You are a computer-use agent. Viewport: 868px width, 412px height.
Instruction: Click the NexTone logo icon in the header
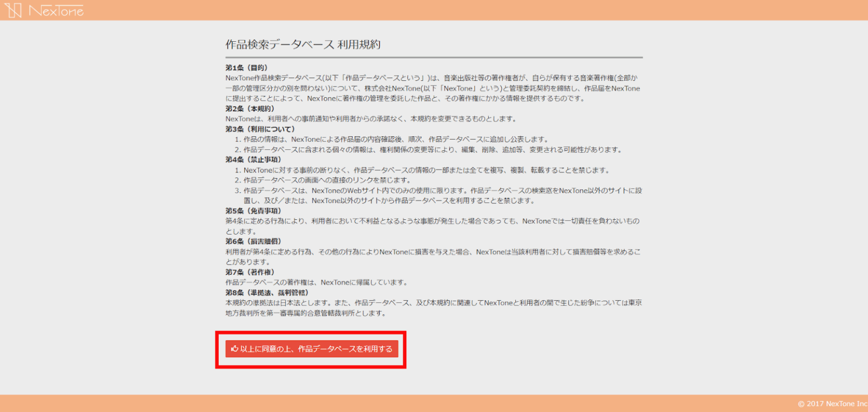coord(15,10)
